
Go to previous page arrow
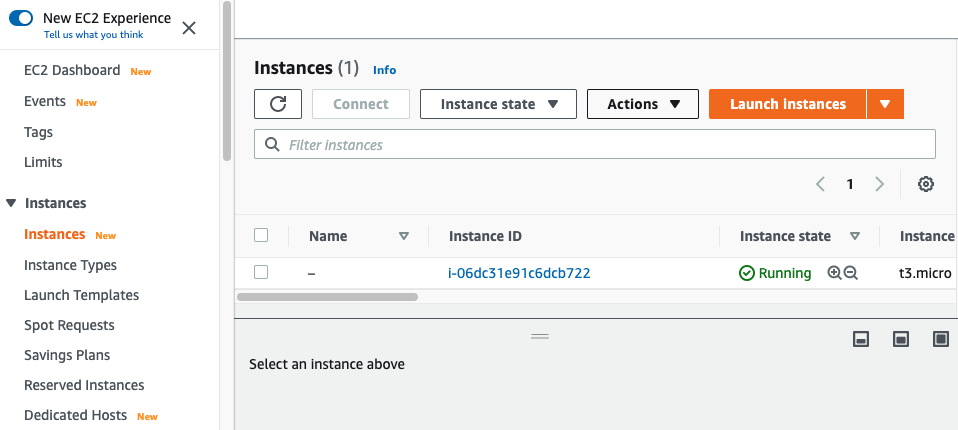[x=821, y=184]
